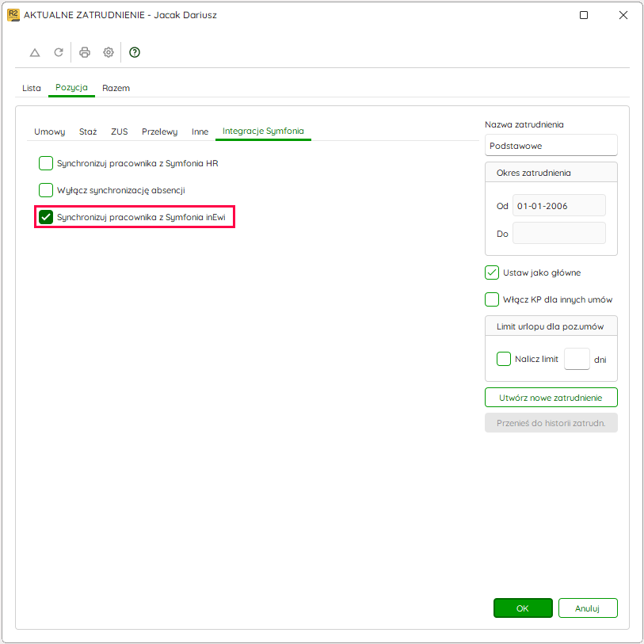Screen dimensions: 644x644
Task: Click the refresh icon in the toolbar
Action: [x=59, y=52]
